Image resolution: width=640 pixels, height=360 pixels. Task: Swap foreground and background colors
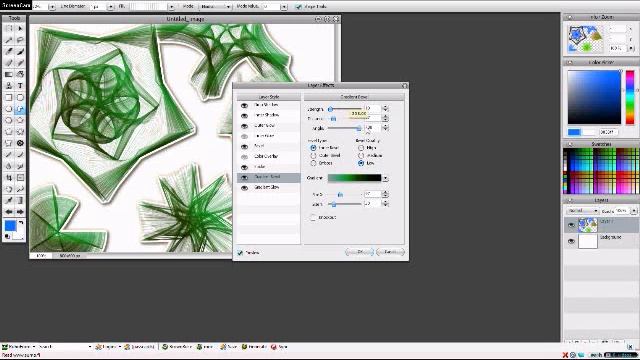(21, 223)
